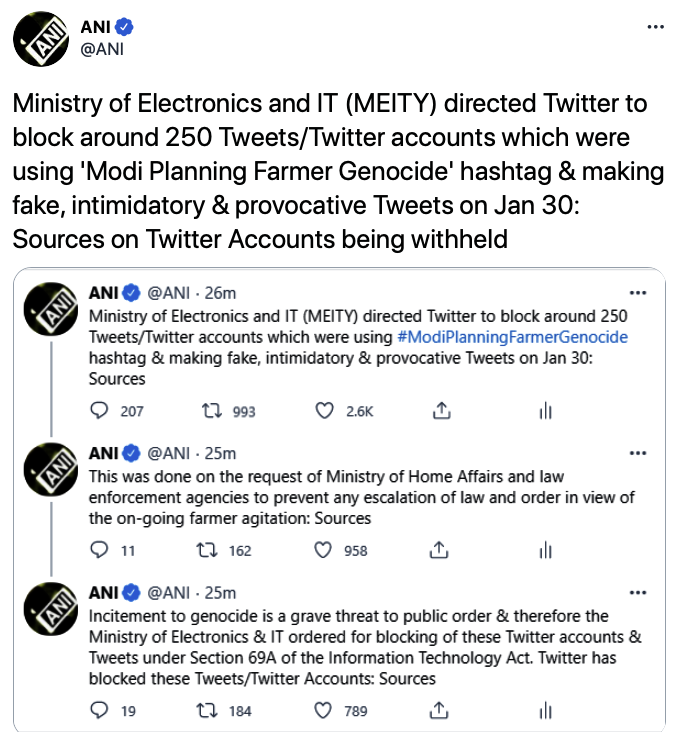Open the #ModiPlanningFarmerGenocide hashtag link
This screenshot has width=678, height=732.
[x=512, y=337]
